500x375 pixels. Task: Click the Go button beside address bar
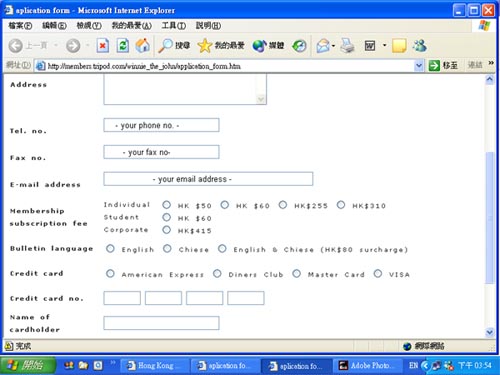pos(443,65)
